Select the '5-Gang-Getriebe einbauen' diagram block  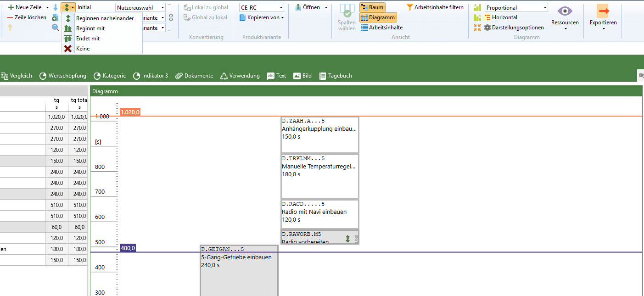click(x=239, y=271)
